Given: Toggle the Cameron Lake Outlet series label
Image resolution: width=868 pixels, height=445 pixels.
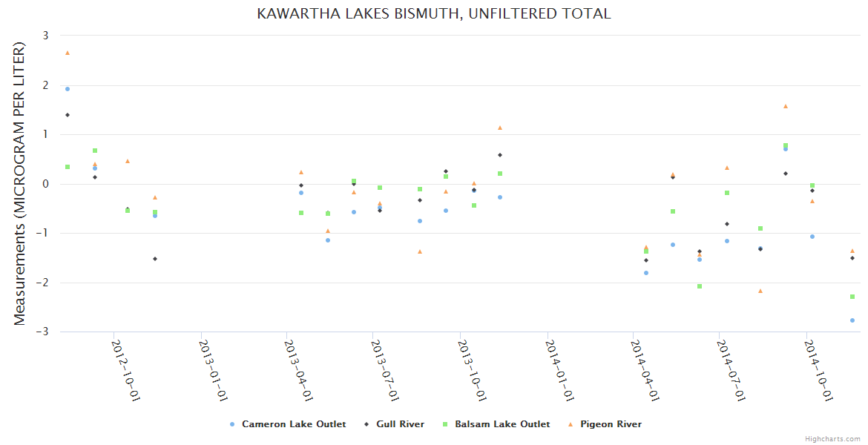Looking at the screenshot, I should point(294,424).
